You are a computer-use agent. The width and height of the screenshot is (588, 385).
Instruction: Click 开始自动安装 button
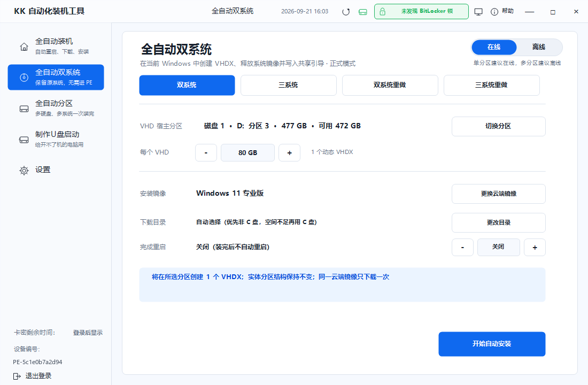(x=492, y=344)
